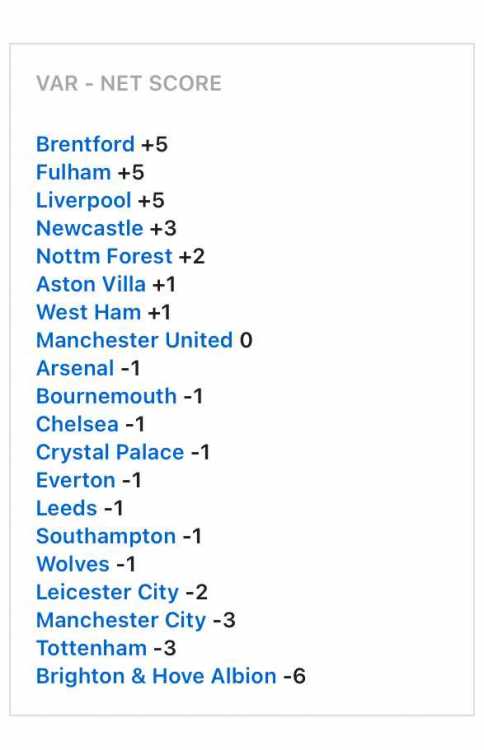Open the Tottenham link
Viewport: 484px width, 750px height.
(x=91, y=648)
